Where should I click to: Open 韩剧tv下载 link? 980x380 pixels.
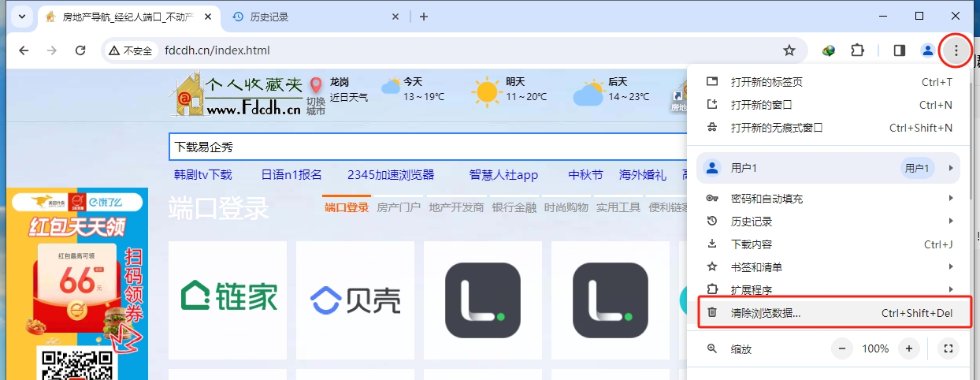click(x=203, y=175)
